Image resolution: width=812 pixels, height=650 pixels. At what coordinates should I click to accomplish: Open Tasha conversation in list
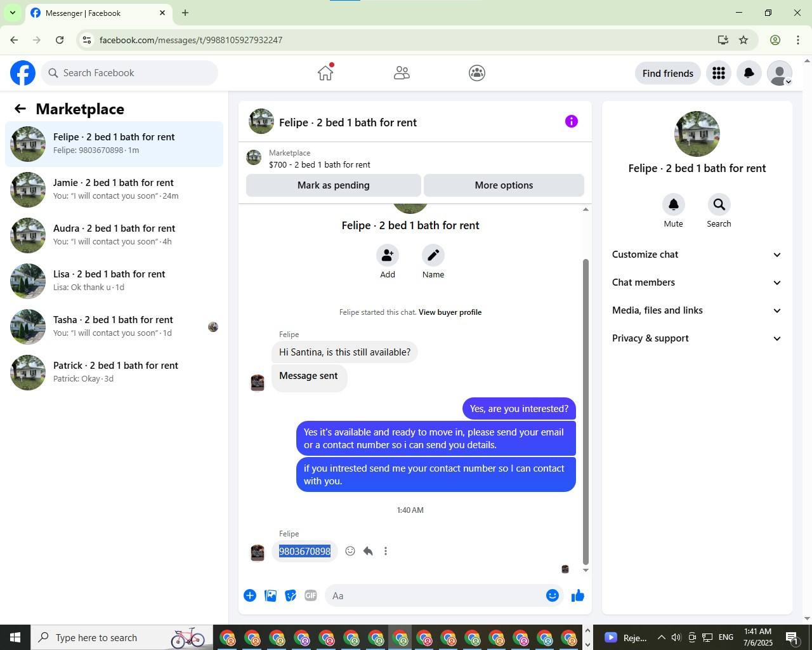114,327
